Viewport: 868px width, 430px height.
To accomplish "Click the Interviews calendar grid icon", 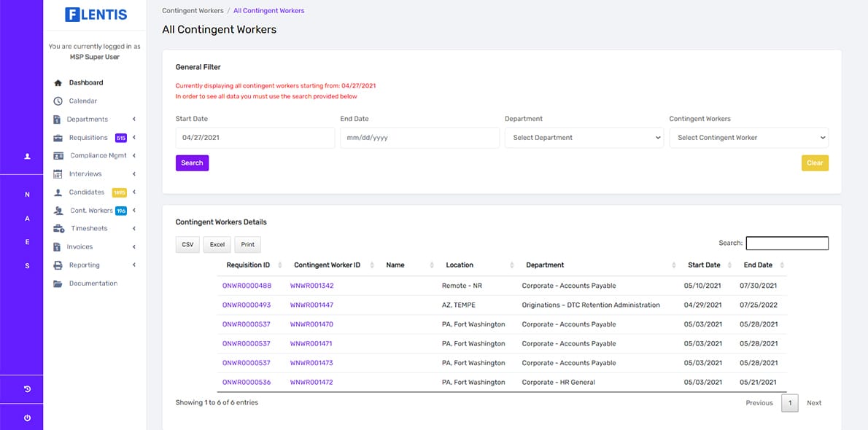I will [58, 174].
